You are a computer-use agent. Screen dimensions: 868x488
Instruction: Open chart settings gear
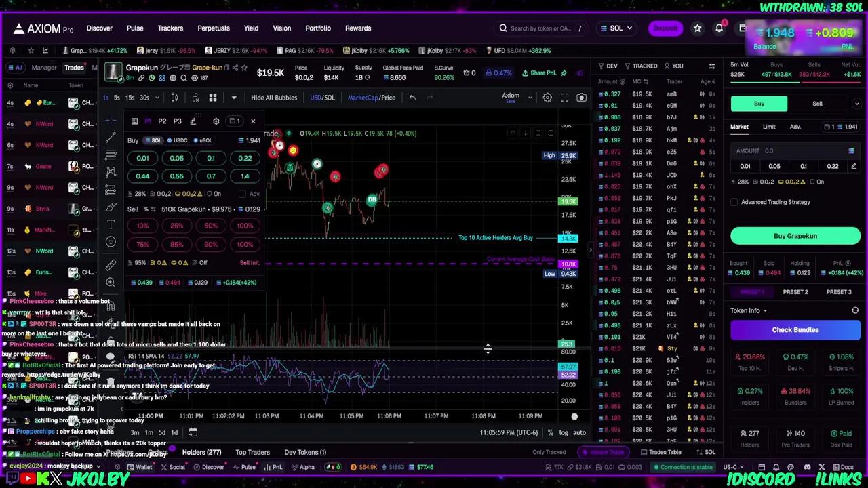pyautogui.click(x=547, y=98)
